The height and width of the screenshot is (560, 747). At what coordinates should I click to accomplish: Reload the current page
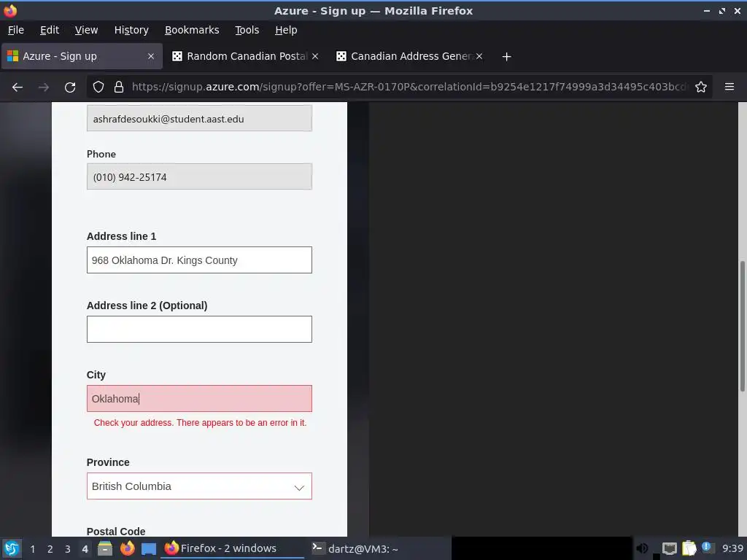point(70,87)
